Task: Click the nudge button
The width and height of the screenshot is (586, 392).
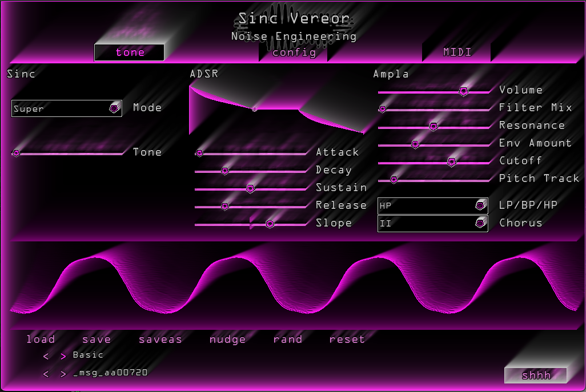Action: coord(227,339)
